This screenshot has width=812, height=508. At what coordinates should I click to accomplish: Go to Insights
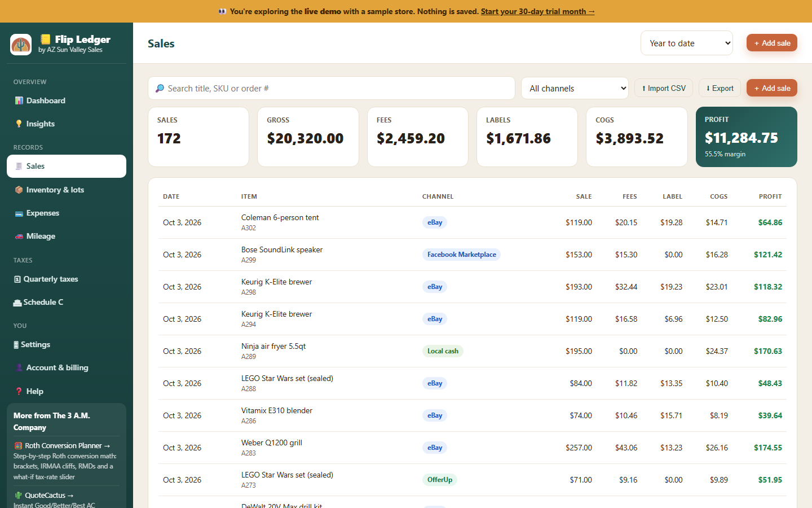click(x=67, y=124)
